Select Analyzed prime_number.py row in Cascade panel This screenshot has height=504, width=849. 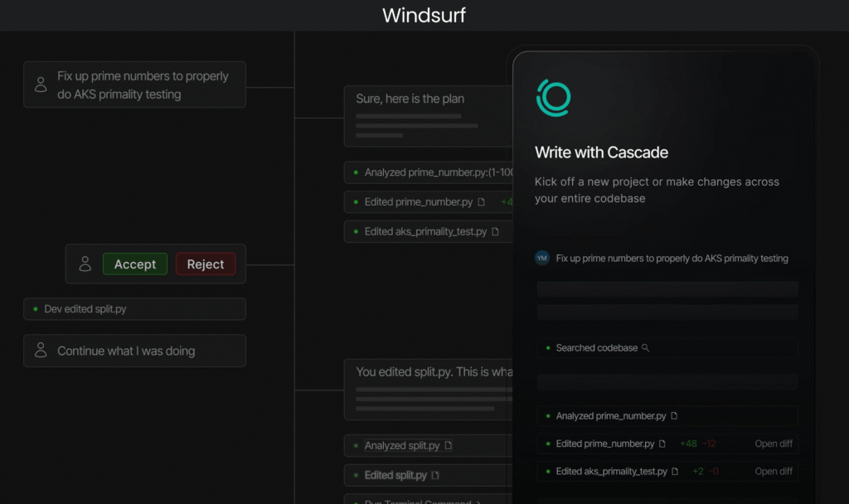click(667, 416)
